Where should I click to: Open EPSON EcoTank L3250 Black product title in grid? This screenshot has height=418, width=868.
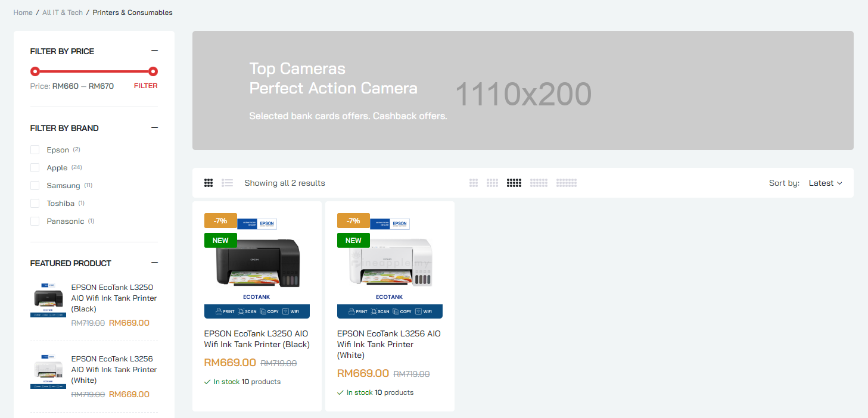(257, 339)
